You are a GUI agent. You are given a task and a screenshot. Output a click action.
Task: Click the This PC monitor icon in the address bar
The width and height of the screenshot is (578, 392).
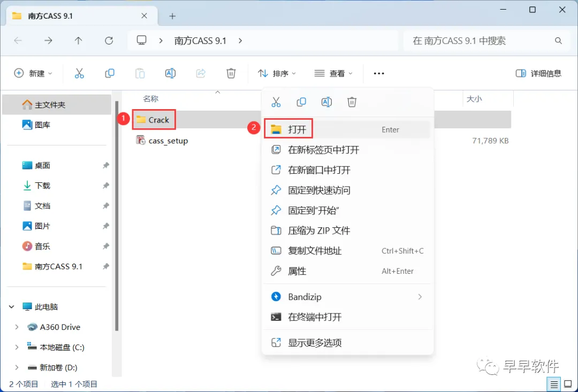coord(141,40)
